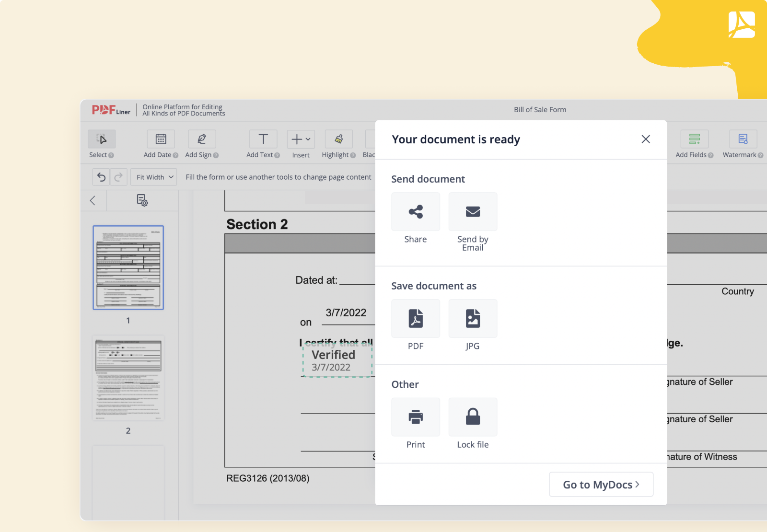
Task: Open page 2 from the thumbnail panel
Action: tap(128, 378)
